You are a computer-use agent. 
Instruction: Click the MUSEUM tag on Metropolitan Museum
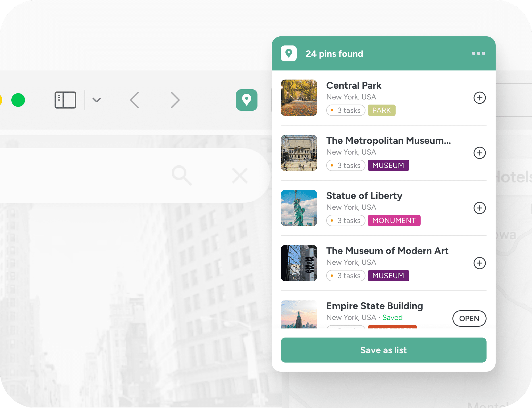[388, 165]
